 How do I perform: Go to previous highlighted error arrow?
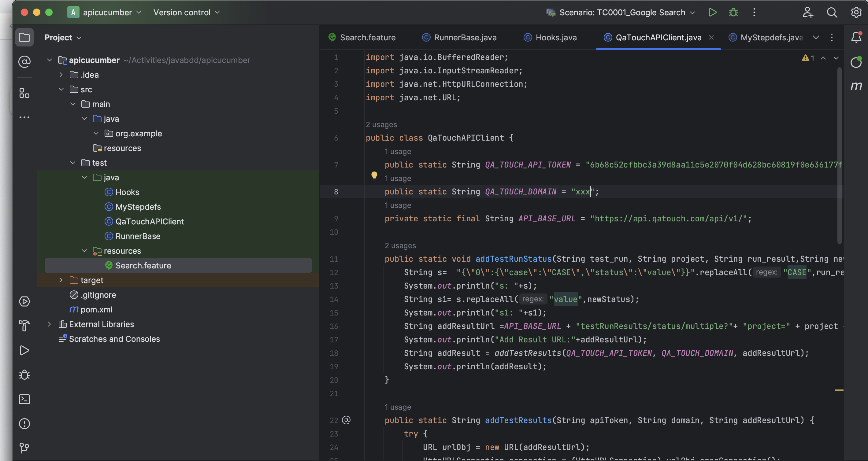[x=823, y=58]
